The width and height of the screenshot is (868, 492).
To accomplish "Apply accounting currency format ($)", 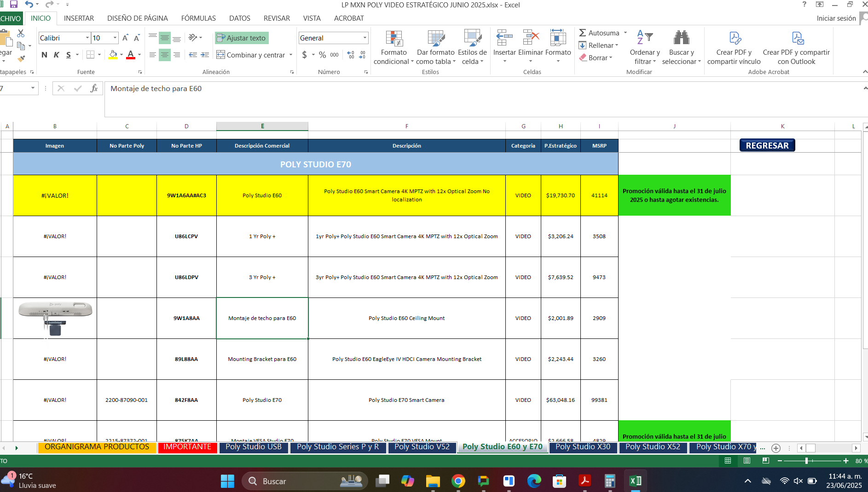I will coord(305,55).
